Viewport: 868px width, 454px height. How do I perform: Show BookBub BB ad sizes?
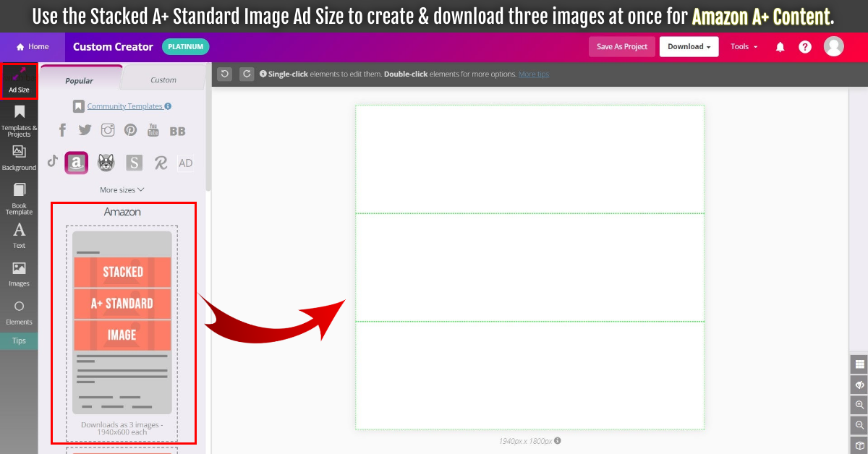[x=177, y=131]
